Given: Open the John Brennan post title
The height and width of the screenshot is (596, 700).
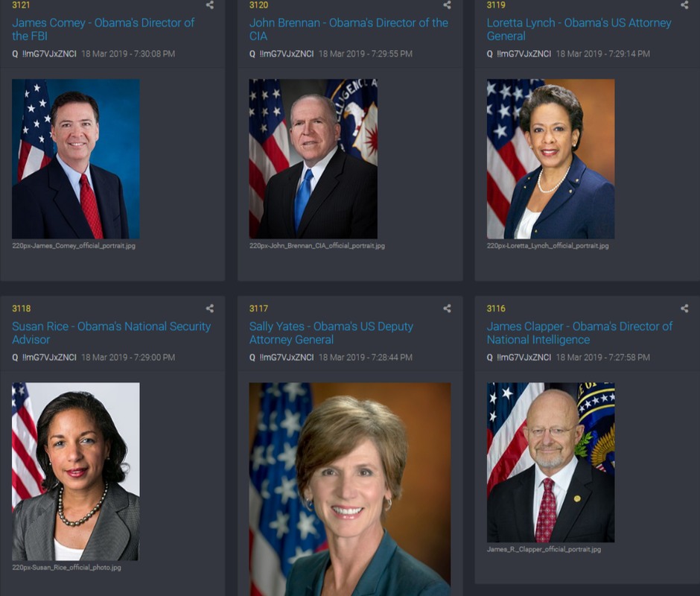Looking at the screenshot, I should (x=349, y=29).
